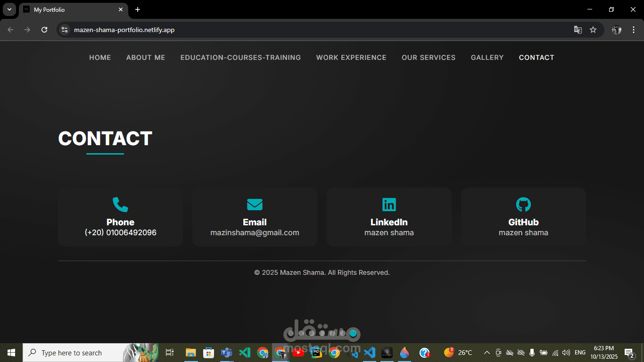Image resolution: width=644 pixels, height=362 pixels.
Task: Open the green VS Code Insiders icon
Action: 245,353
